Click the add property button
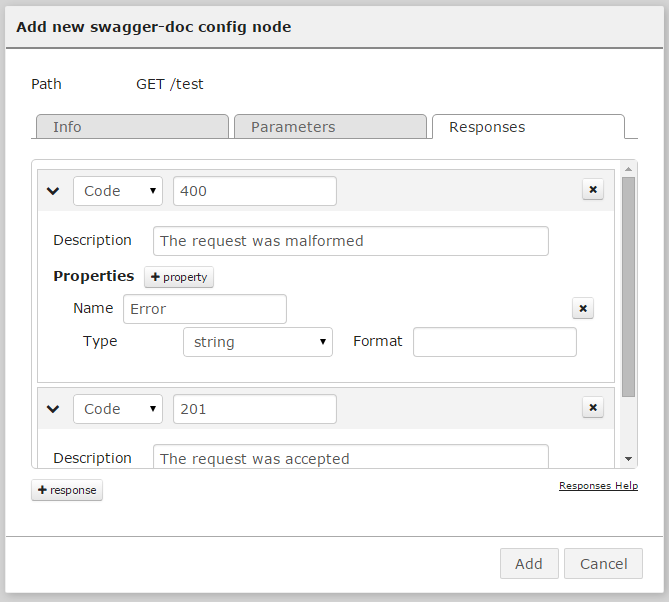The width and height of the screenshot is (669, 602). [x=179, y=277]
